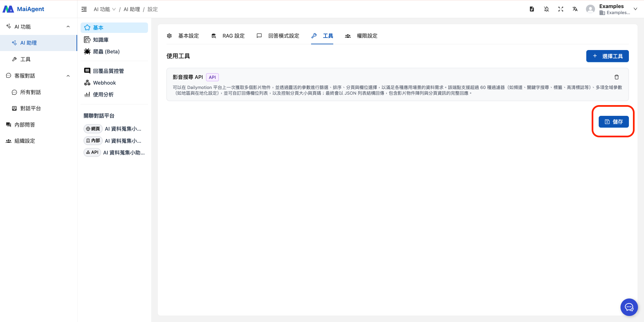This screenshot has width=644, height=322.
Task: Click the 儲存 save button
Action: [613, 122]
